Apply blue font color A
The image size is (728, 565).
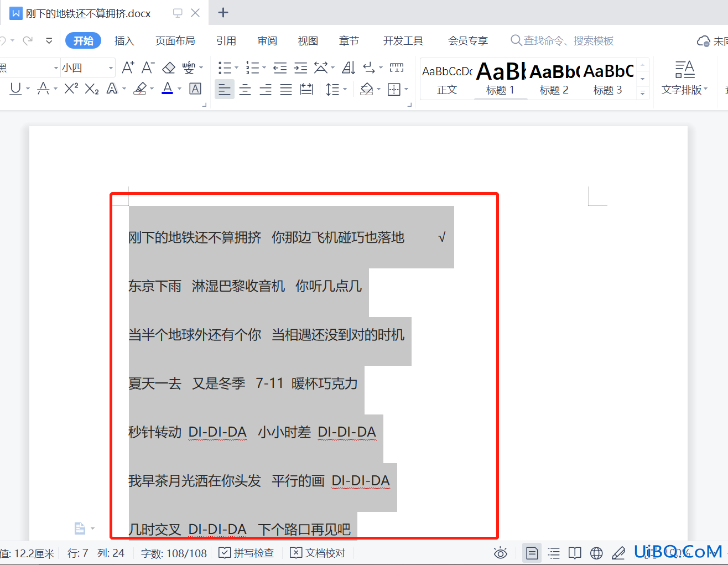click(168, 89)
